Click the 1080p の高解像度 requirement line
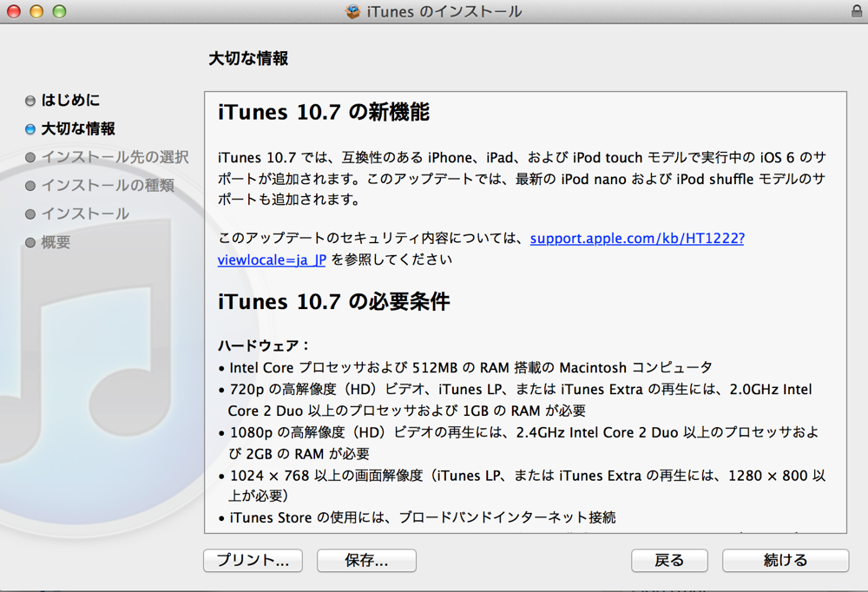 519,443
